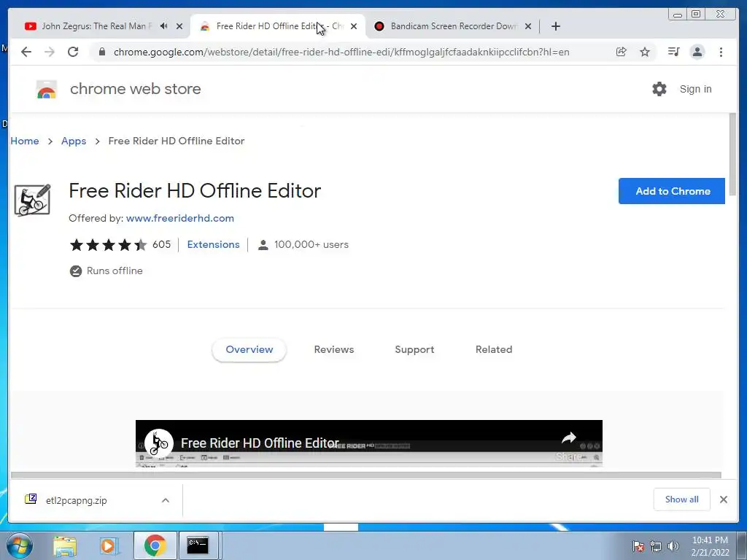Open the media control playlist icon
Image resolution: width=747 pixels, height=560 pixels.
coord(673,52)
